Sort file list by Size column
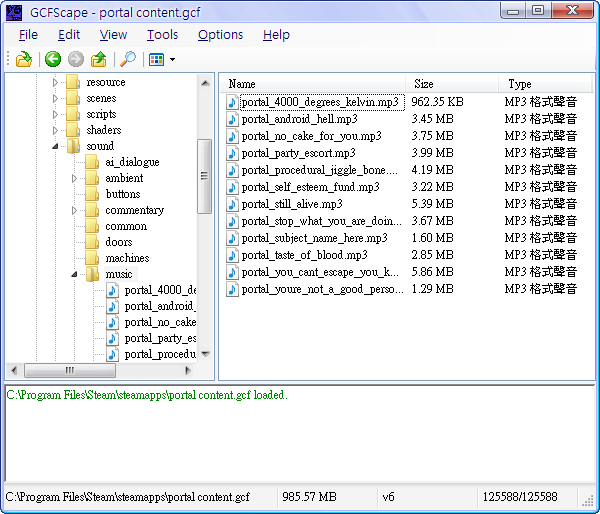 coord(452,84)
